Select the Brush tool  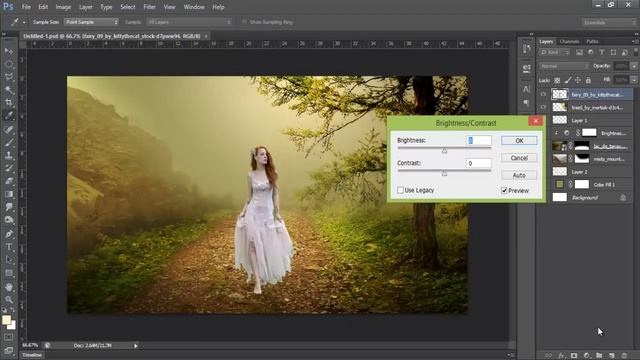point(9,142)
